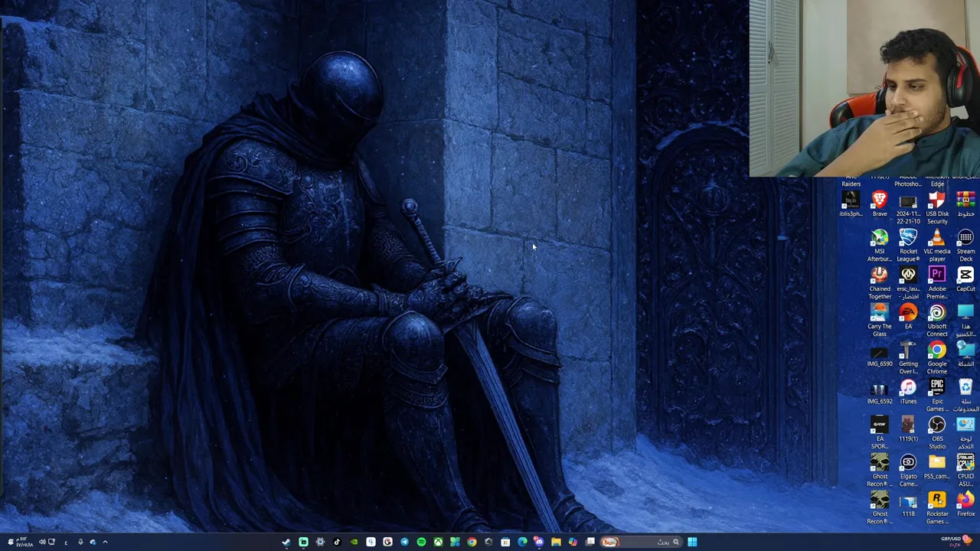Expand the system tray hidden icons chevron
Viewport: 980px width, 551px height.
coord(105,542)
